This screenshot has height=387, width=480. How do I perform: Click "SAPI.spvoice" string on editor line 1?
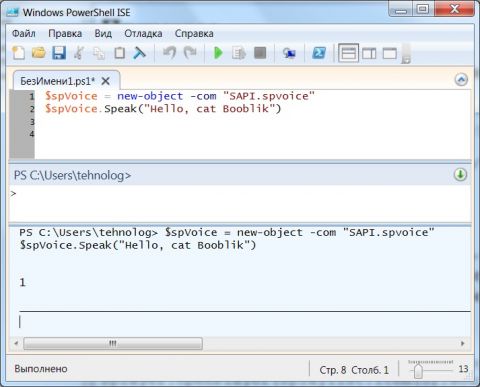pyautogui.click(x=269, y=96)
